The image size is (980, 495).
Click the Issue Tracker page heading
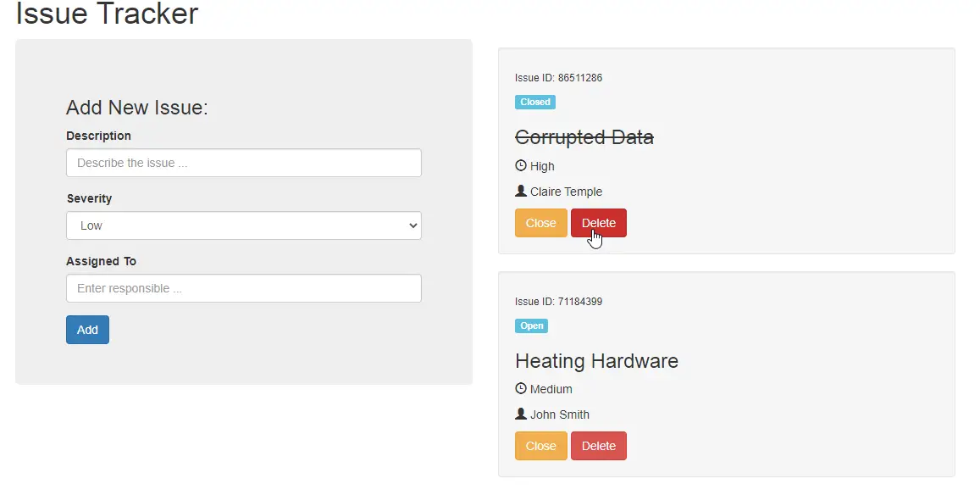(107, 14)
